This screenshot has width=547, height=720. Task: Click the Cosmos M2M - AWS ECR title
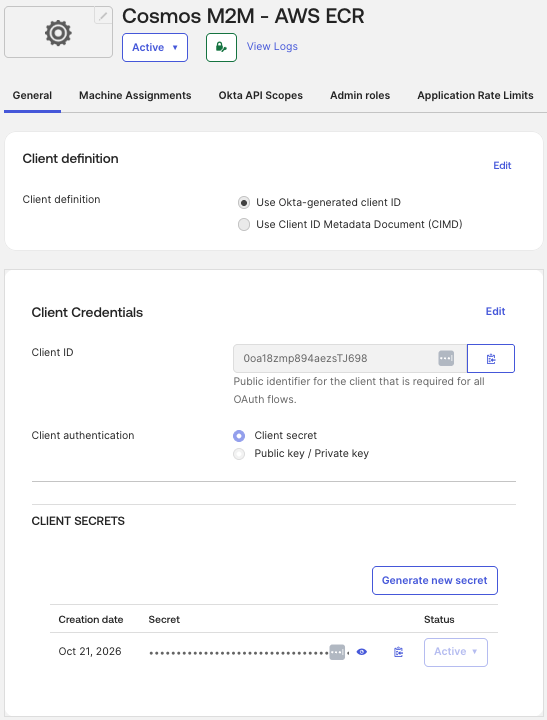243,16
